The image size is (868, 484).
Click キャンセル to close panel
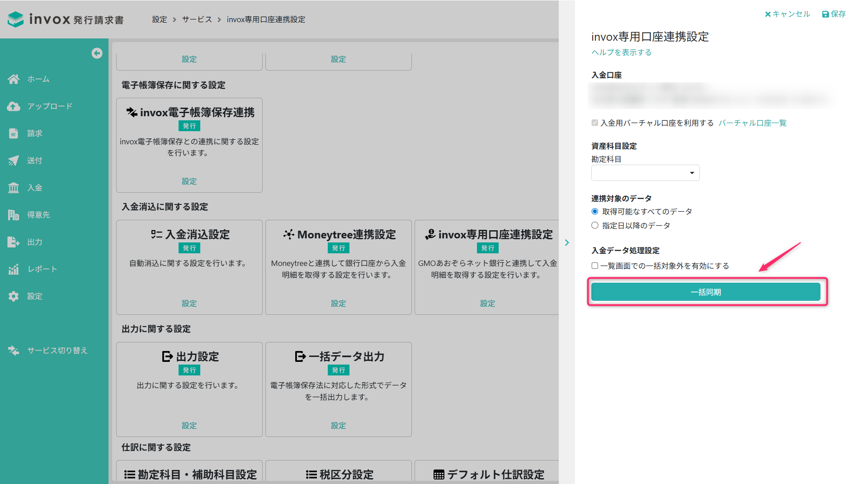787,14
